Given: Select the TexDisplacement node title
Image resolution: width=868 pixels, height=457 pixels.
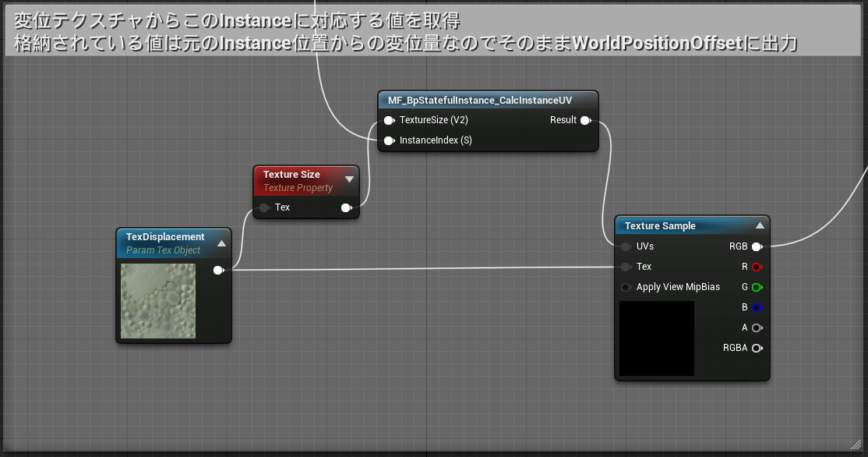Looking at the screenshot, I should (165, 236).
